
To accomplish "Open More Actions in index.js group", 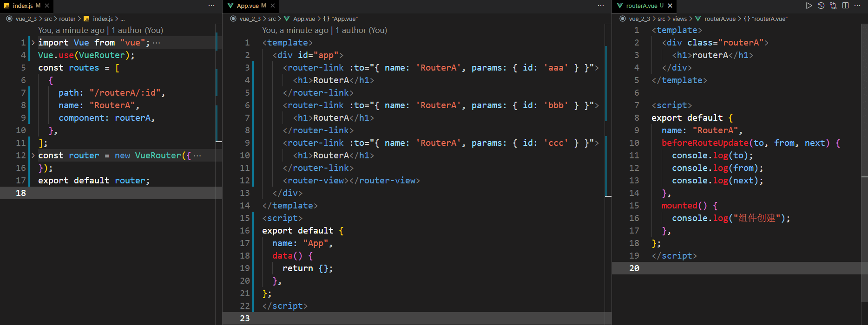I will (x=211, y=6).
